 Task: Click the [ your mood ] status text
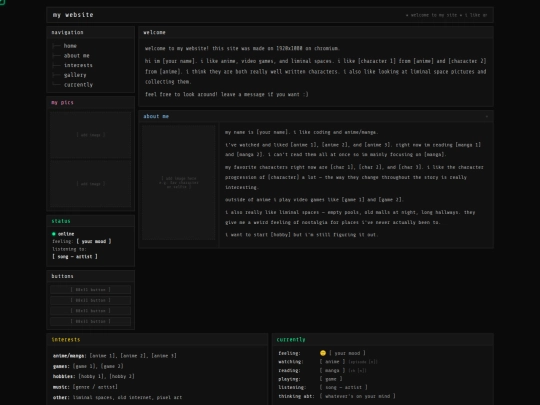[94, 241]
